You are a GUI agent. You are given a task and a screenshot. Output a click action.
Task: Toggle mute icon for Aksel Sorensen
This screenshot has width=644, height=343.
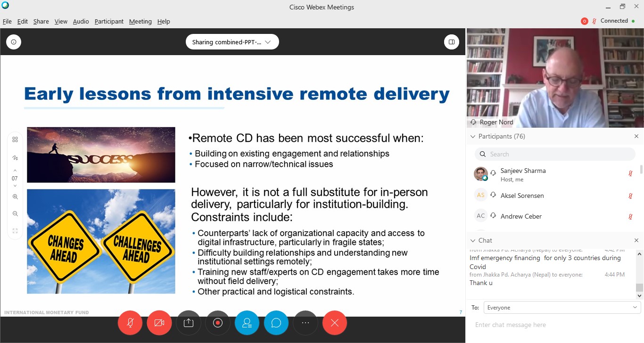630,196
